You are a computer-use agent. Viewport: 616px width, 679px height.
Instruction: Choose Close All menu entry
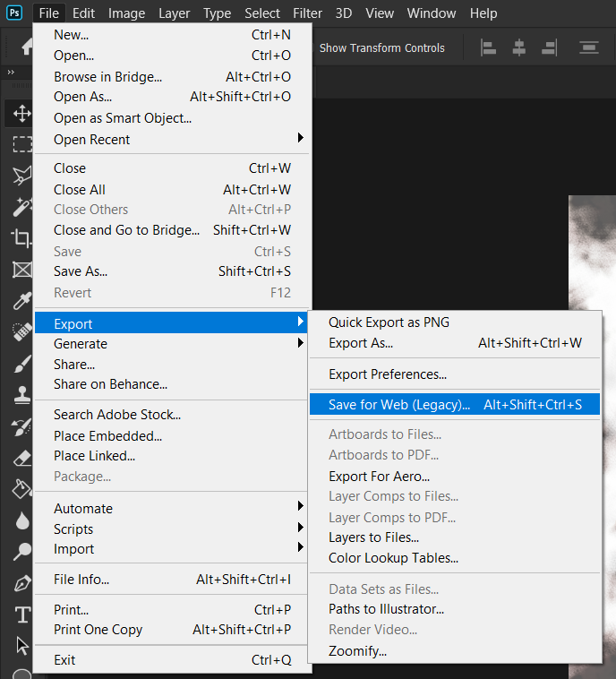click(172, 189)
